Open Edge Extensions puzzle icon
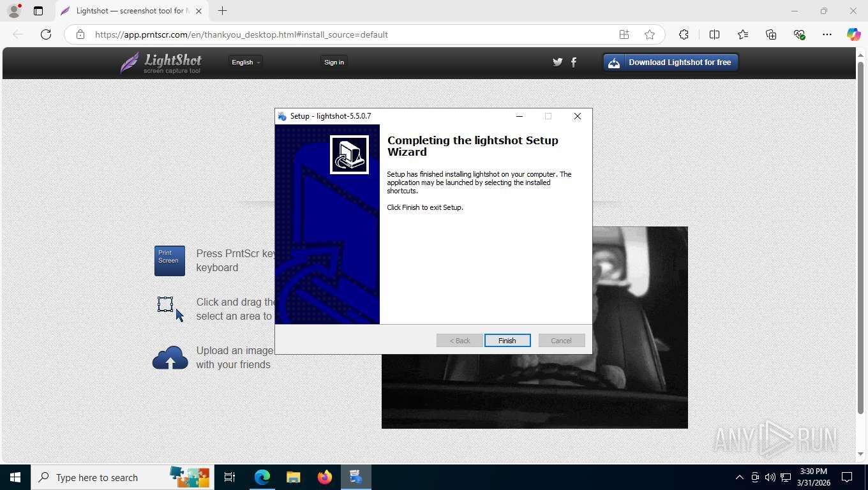 [684, 34]
